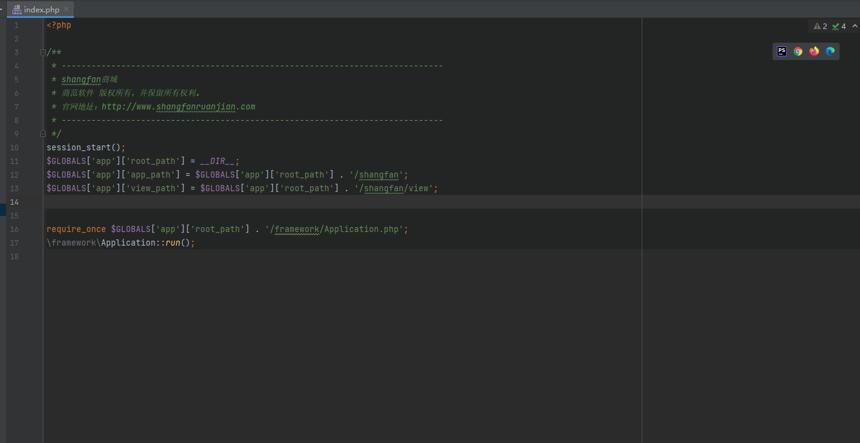860x443 pixels.
Task: Click the green typo checkmark indicator
Action: [839, 26]
